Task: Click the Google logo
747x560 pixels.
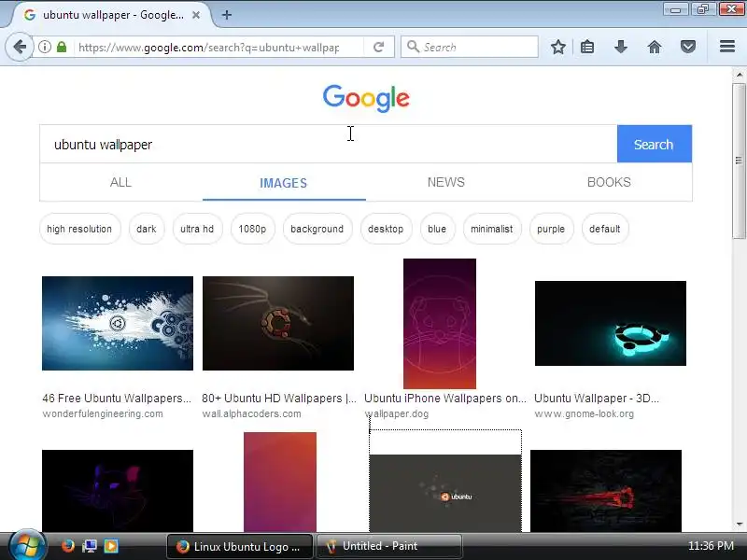Action: click(366, 99)
